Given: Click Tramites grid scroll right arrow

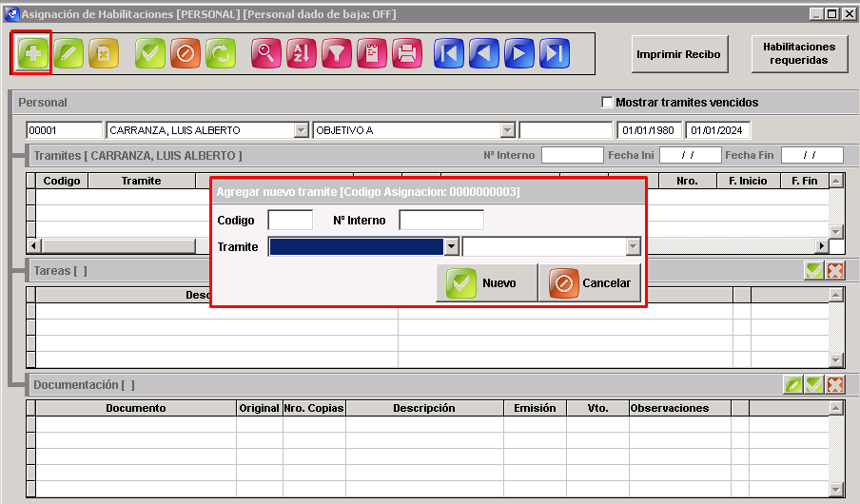Looking at the screenshot, I should pos(821,245).
